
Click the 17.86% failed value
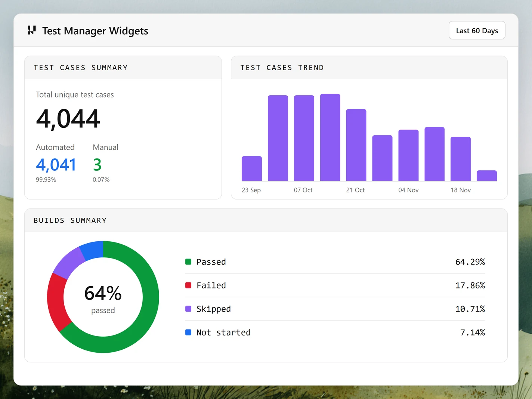coord(470,285)
